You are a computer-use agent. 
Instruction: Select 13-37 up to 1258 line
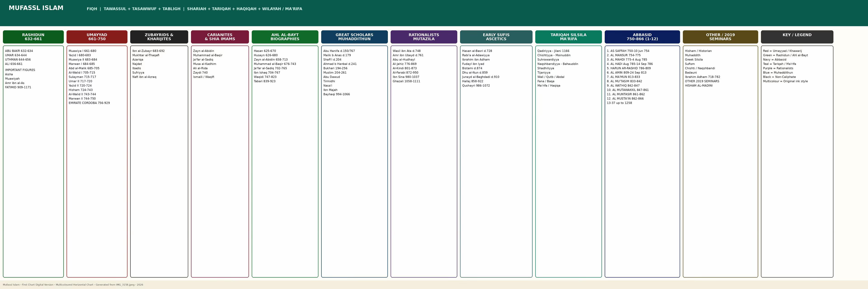click(x=619, y=103)
